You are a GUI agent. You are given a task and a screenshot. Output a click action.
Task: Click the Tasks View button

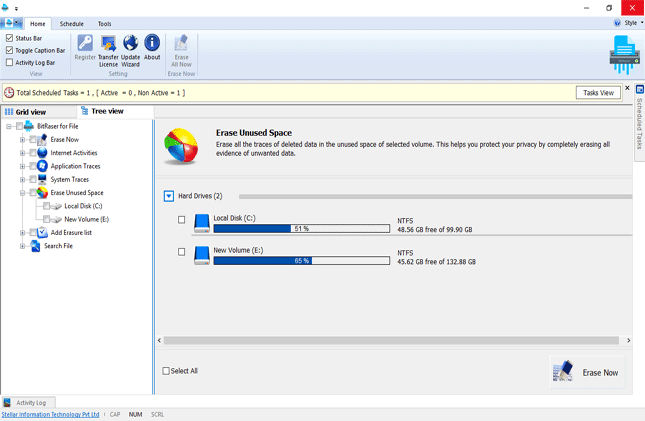(598, 93)
